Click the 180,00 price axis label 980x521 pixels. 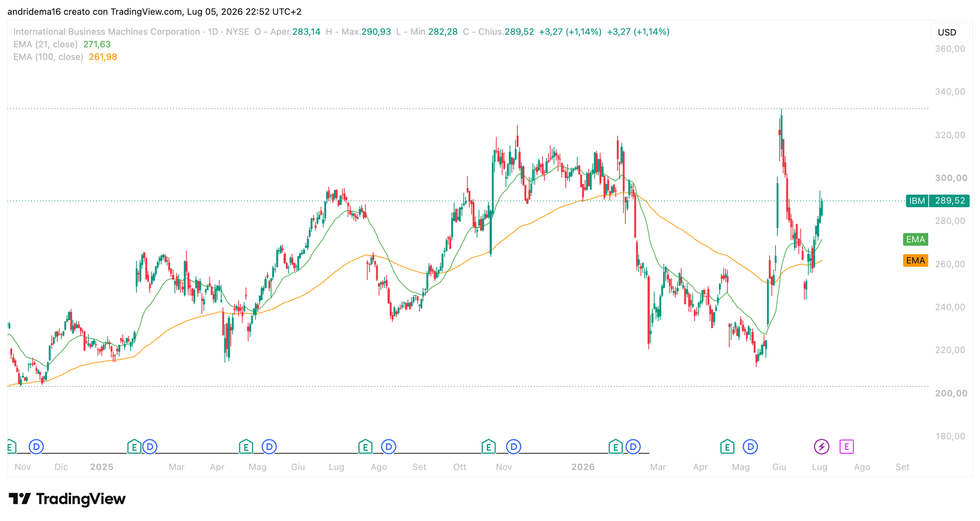pos(950,436)
